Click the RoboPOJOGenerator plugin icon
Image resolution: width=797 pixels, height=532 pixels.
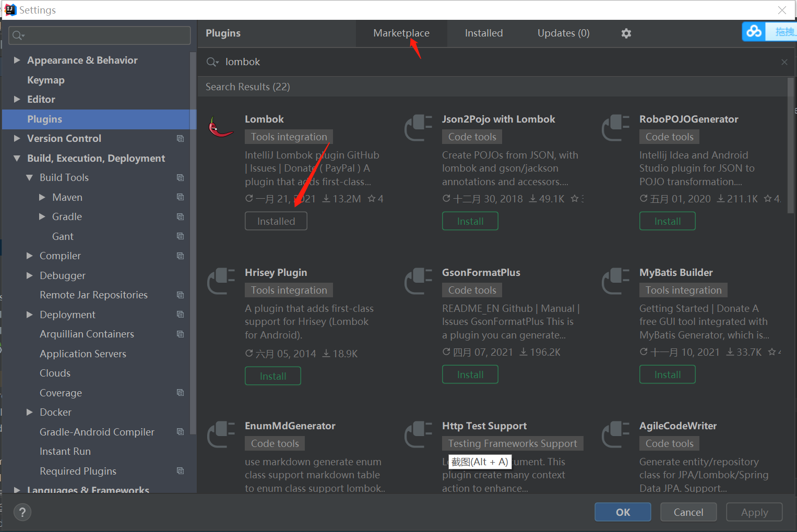[615, 127]
